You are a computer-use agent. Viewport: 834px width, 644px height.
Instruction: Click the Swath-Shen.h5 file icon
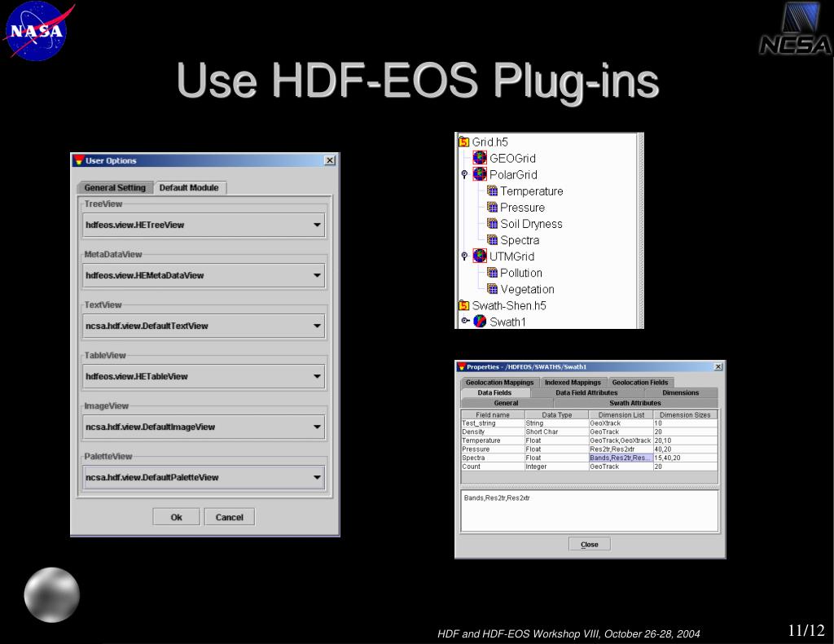463,305
